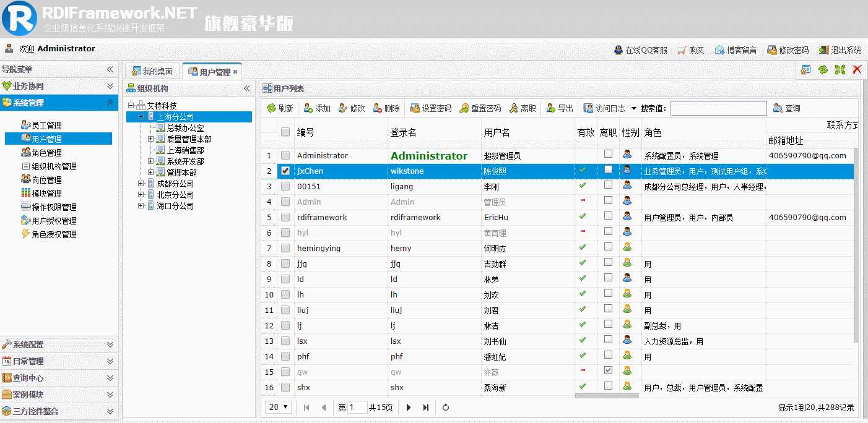Toggle the 离职 checkbox in the Administrator row
The width and height of the screenshot is (868, 423).
tap(609, 154)
